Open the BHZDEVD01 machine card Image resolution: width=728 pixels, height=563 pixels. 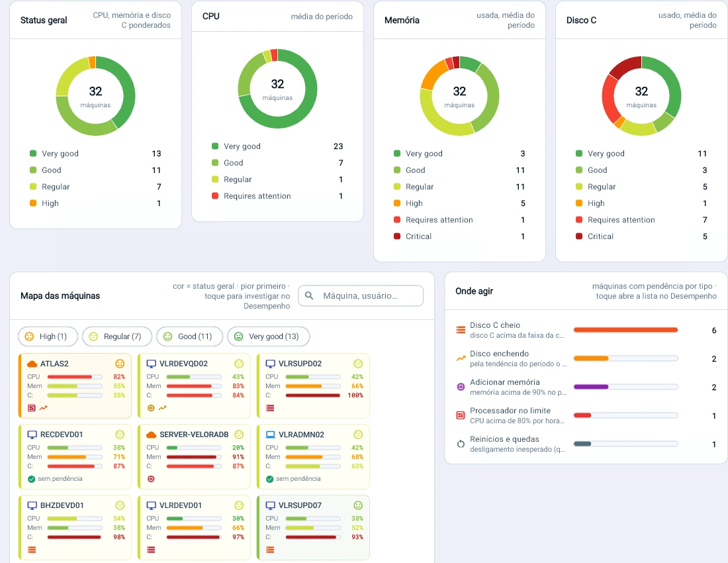(x=75, y=527)
